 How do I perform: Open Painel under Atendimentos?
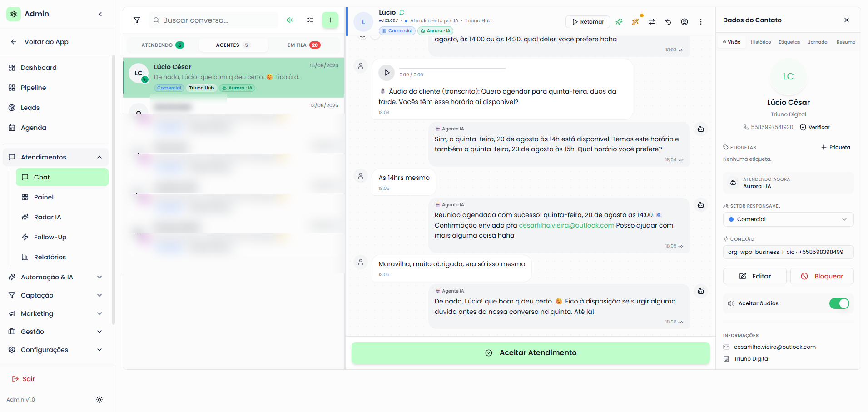tap(62, 197)
